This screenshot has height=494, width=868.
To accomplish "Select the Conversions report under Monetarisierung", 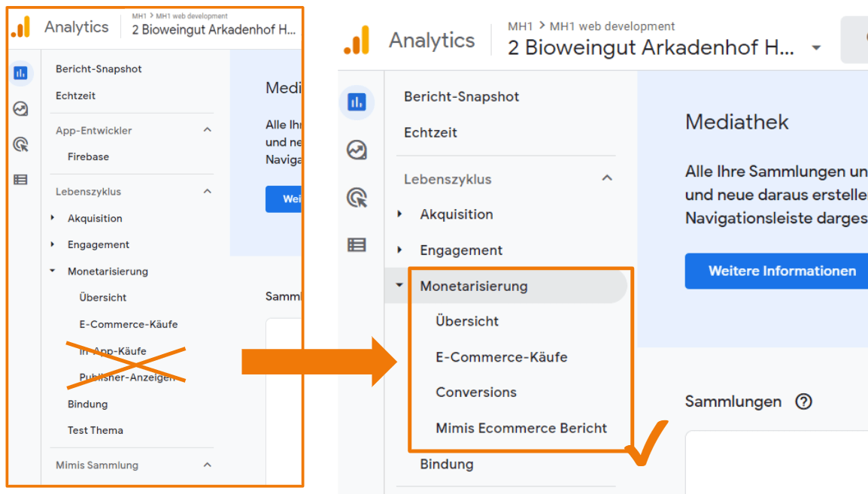I will coord(476,392).
